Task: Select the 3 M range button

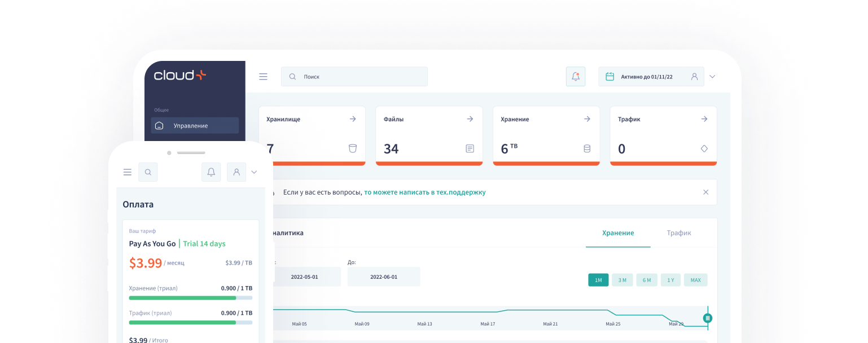Action: pos(622,280)
